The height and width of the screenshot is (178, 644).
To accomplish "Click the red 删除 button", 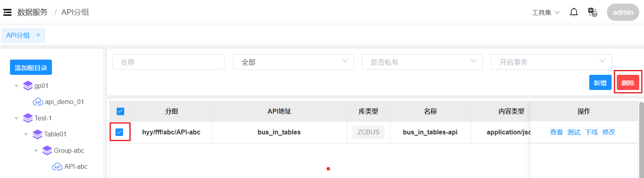I will click(x=628, y=83).
